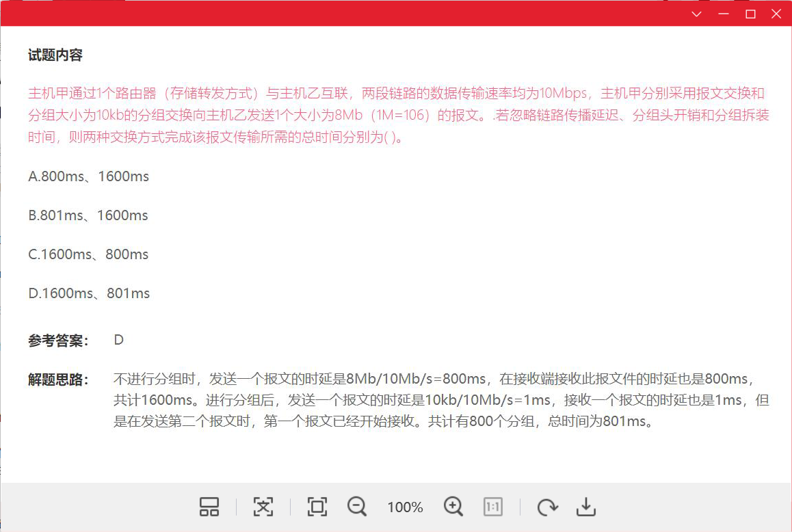
Task: Maximize the viewer window
Action: tap(750, 14)
